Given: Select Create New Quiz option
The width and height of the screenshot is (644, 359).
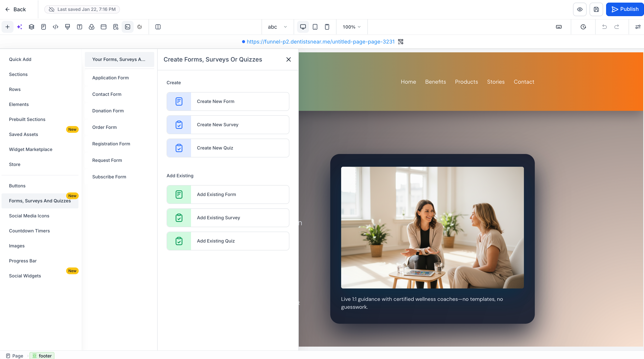Looking at the screenshot, I should (228, 148).
